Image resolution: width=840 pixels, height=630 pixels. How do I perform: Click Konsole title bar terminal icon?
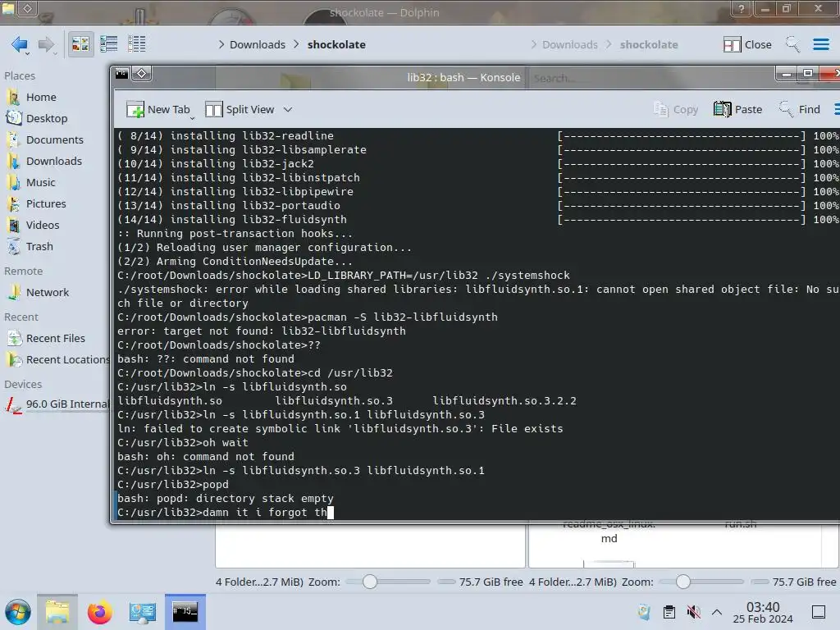[122, 73]
